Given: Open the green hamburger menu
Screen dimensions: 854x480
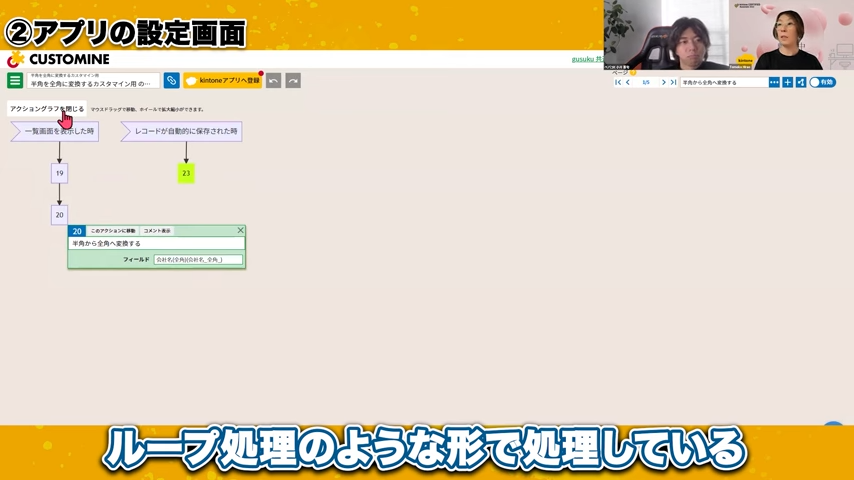Looking at the screenshot, I should tap(15, 81).
